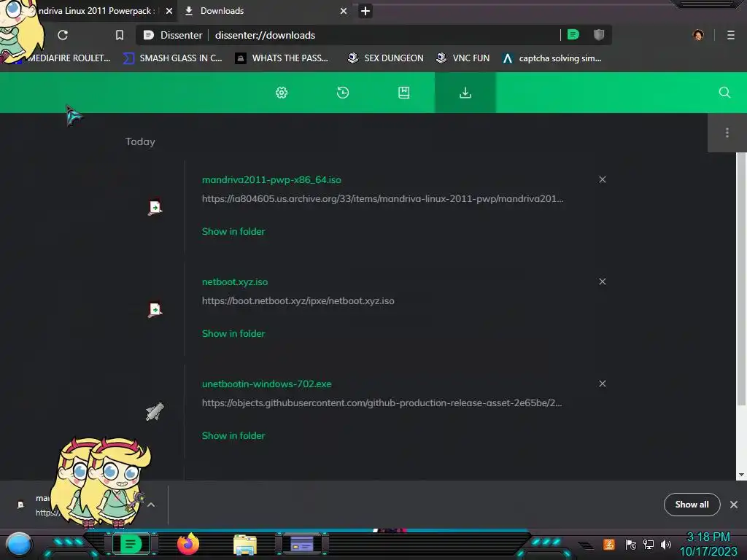Screen dimensions: 747x560
Task: Open unetbootin-windows-702.exe file link
Action: (267, 384)
